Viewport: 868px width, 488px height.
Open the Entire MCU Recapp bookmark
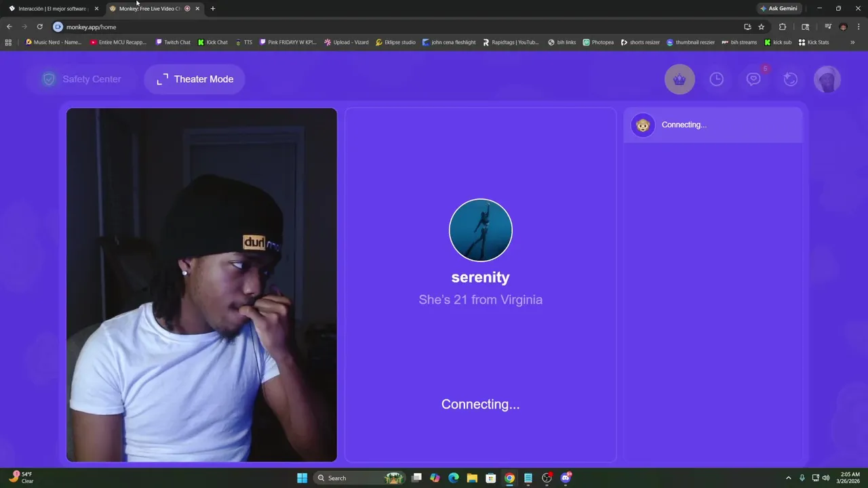[x=118, y=42]
